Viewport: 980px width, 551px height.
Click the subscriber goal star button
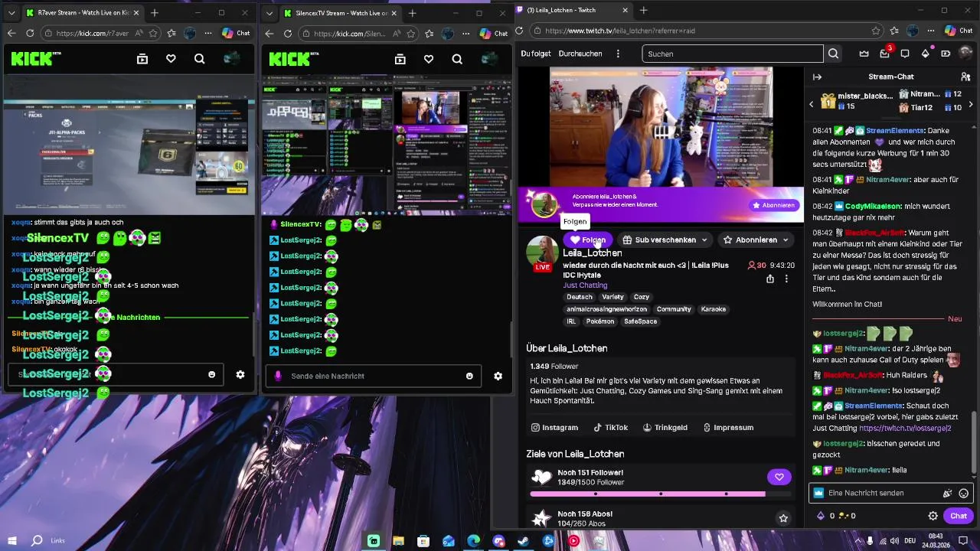[783, 518]
